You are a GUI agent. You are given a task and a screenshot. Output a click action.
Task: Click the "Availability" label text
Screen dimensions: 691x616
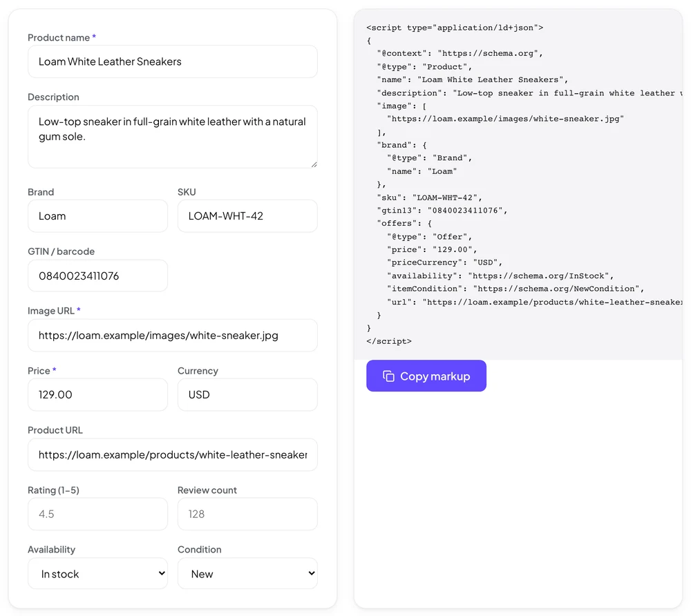(x=52, y=550)
